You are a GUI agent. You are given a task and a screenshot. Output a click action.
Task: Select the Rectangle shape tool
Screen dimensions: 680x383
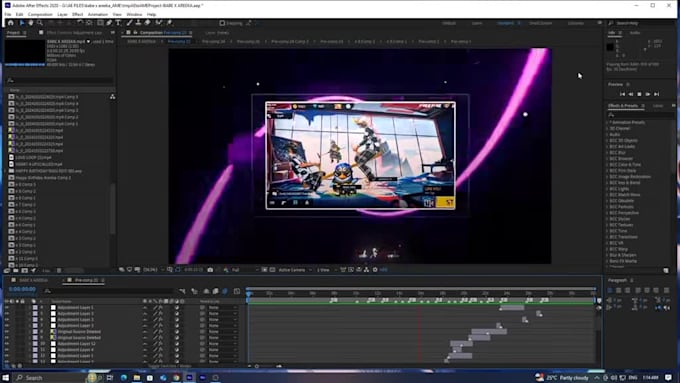[100, 23]
